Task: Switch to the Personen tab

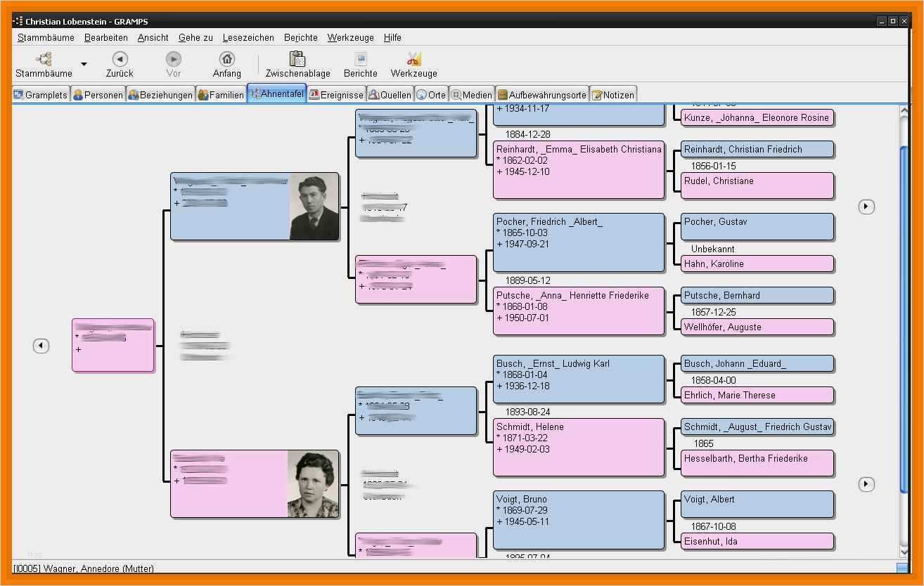Action: click(98, 95)
